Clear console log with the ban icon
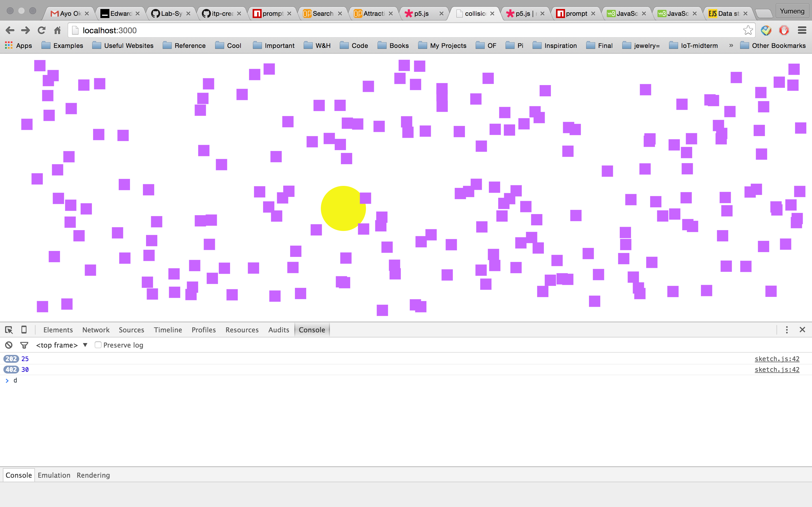This screenshot has width=812, height=507. pos(9,345)
